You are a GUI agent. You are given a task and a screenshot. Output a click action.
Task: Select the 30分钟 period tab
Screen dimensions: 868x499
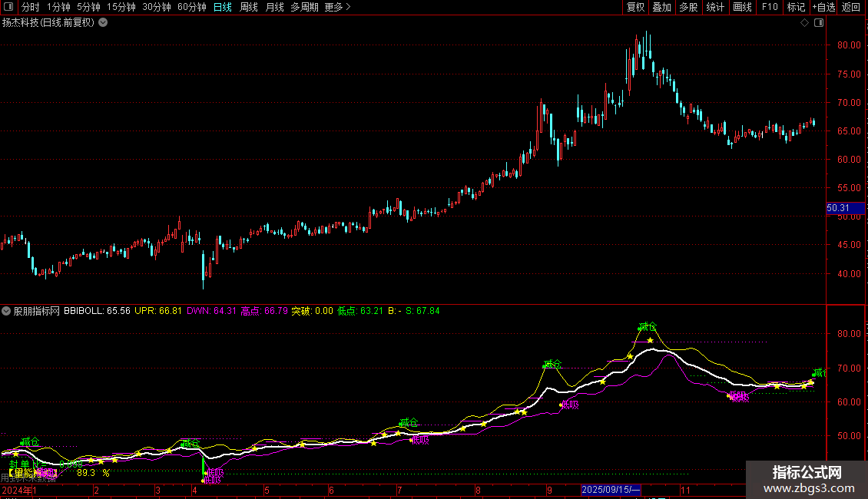tap(156, 7)
